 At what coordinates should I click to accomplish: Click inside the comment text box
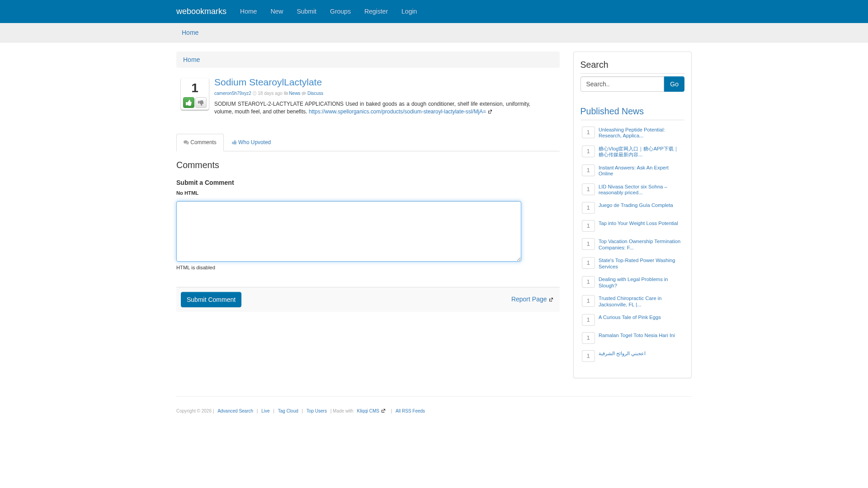point(348,231)
